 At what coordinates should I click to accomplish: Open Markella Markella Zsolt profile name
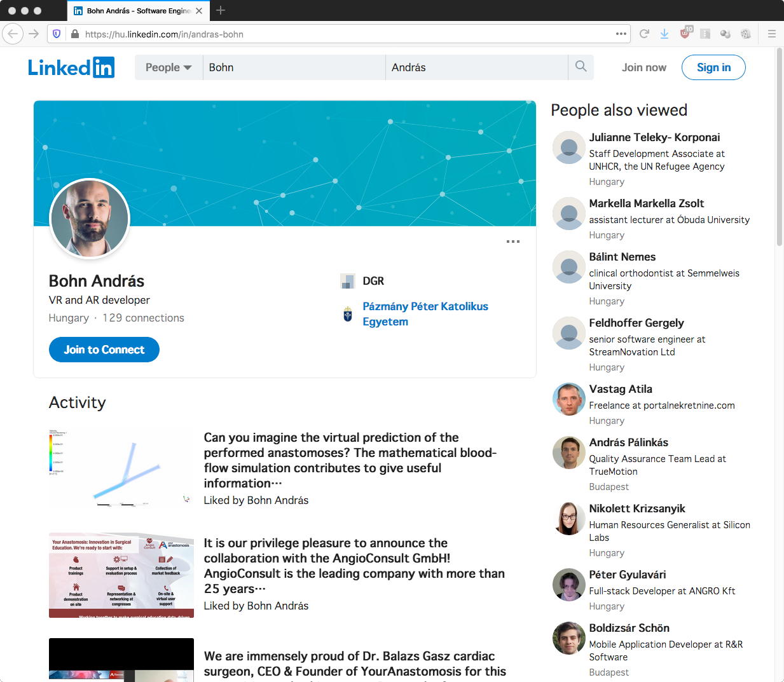pyautogui.click(x=647, y=203)
